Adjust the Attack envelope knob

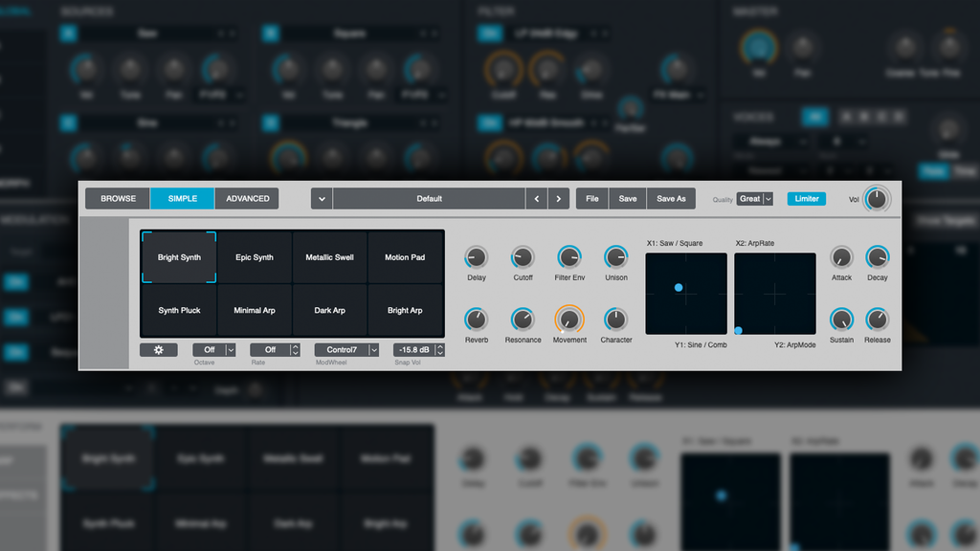point(841,258)
